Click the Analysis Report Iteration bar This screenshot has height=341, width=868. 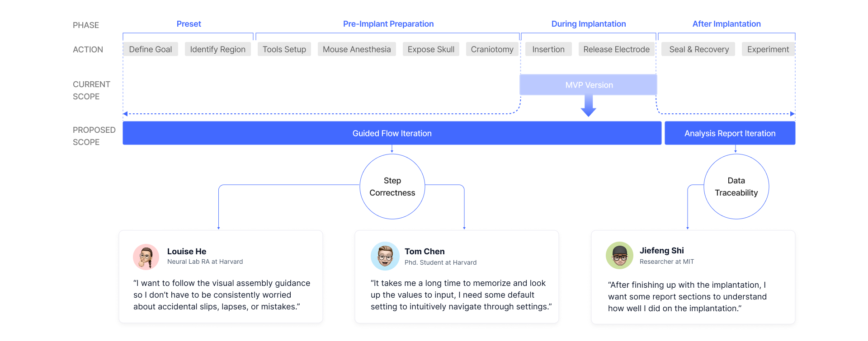click(x=730, y=133)
